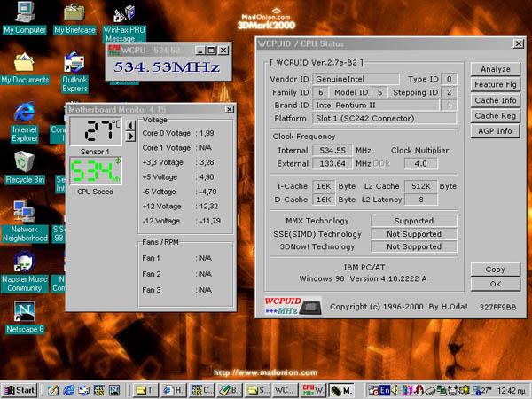
Task: Click the previous sensor arrow in Motherboard Monitor
Action: pyautogui.click(x=130, y=126)
